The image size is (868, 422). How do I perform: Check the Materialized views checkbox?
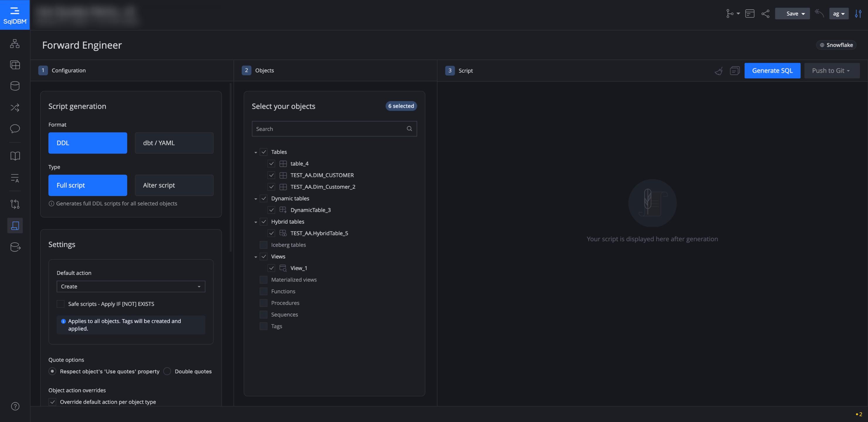point(263,280)
